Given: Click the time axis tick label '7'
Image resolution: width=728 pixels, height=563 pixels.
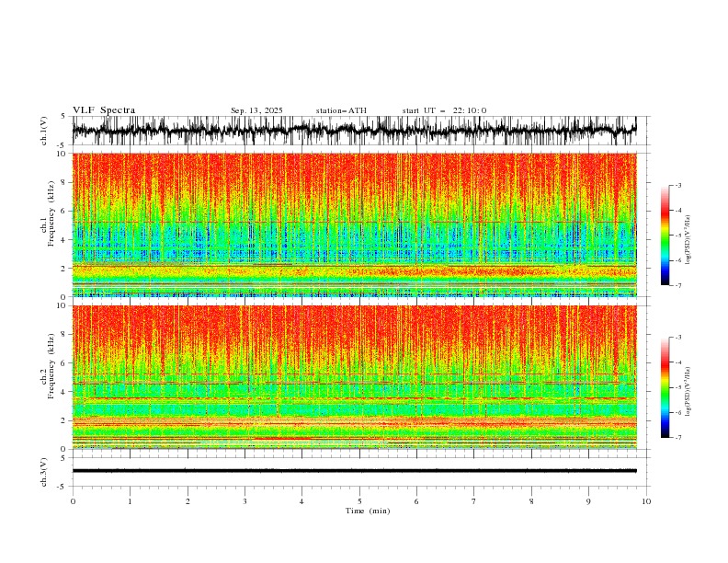Looking at the screenshot, I should (474, 501).
